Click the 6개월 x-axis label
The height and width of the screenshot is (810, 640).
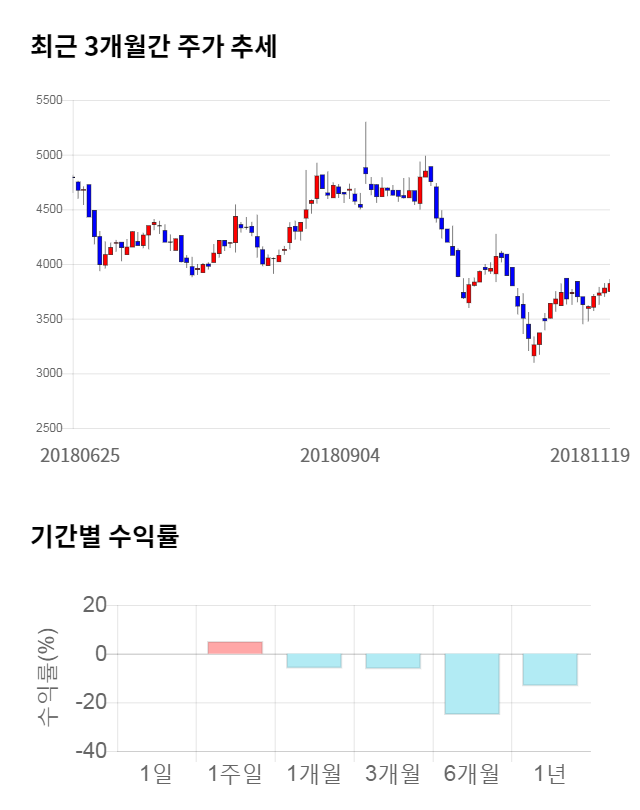coord(471,773)
